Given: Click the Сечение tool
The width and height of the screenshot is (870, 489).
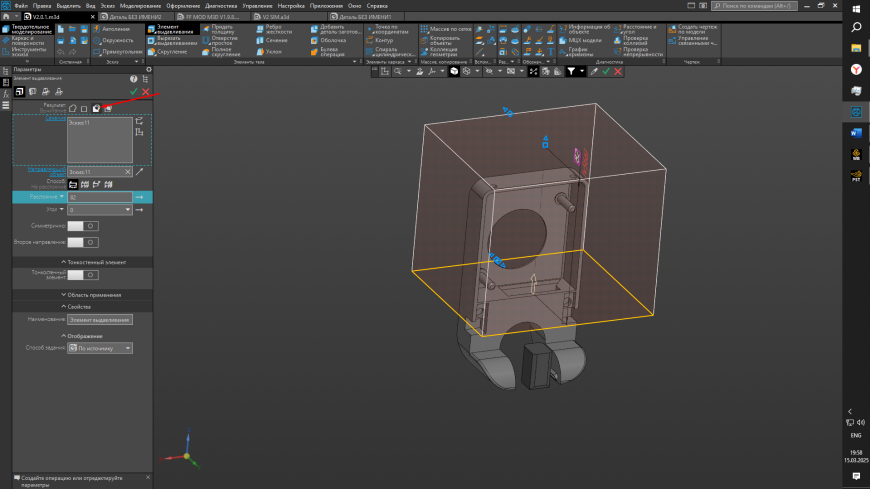Looking at the screenshot, I should click(272, 41).
